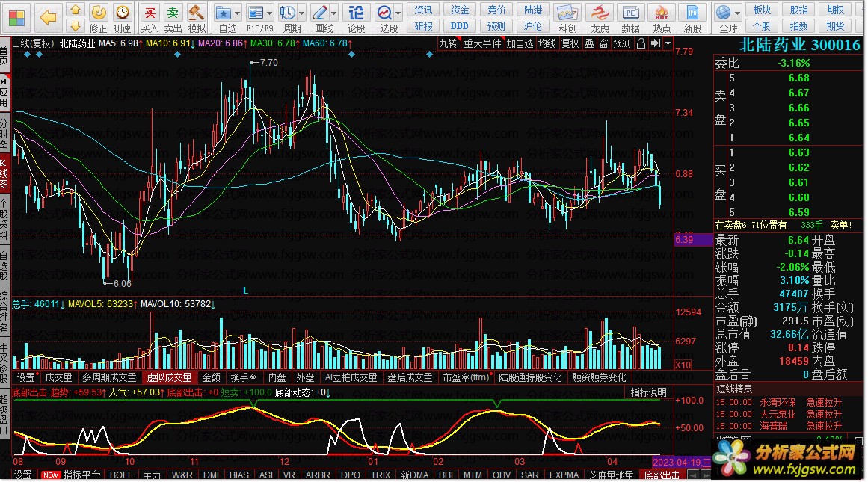Image resolution: width=868 pixels, height=482 pixels.
Task: Toggle the 窗 window option
Action: tap(603, 43)
